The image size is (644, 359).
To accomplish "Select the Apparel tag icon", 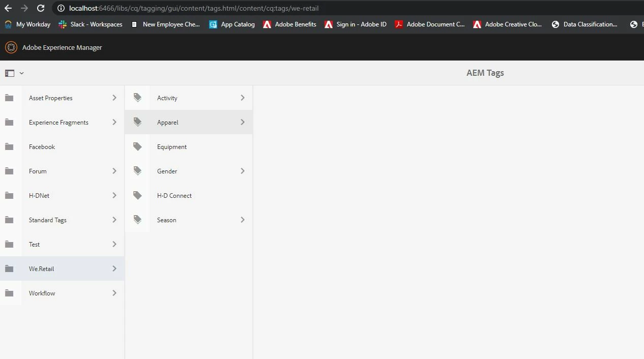I will pos(137,122).
